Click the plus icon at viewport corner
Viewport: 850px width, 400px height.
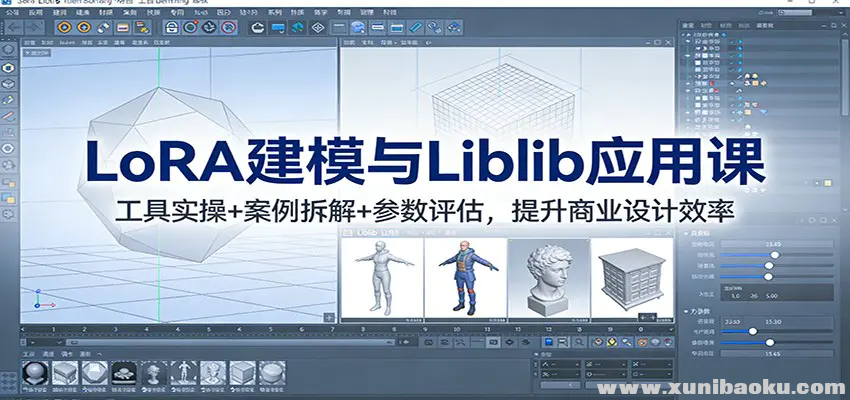click(329, 317)
